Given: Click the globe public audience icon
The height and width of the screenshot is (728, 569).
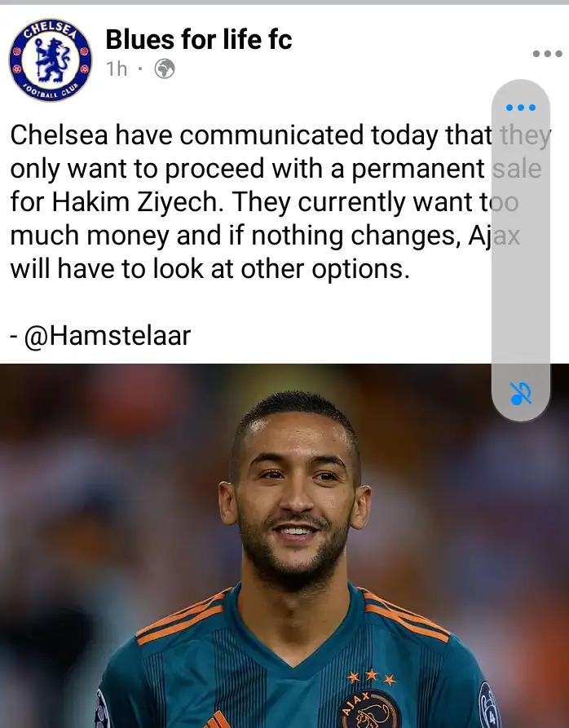Looking at the screenshot, I should click(x=165, y=69).
